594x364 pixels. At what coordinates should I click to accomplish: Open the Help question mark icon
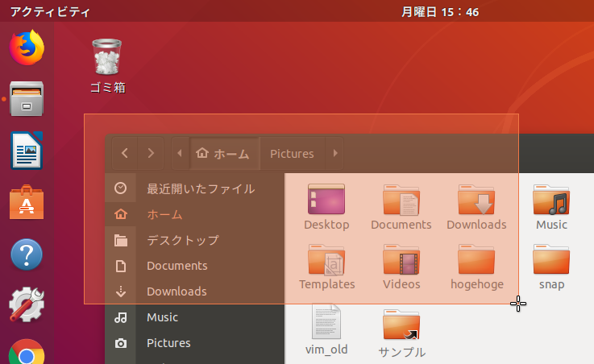coord(27,254)
